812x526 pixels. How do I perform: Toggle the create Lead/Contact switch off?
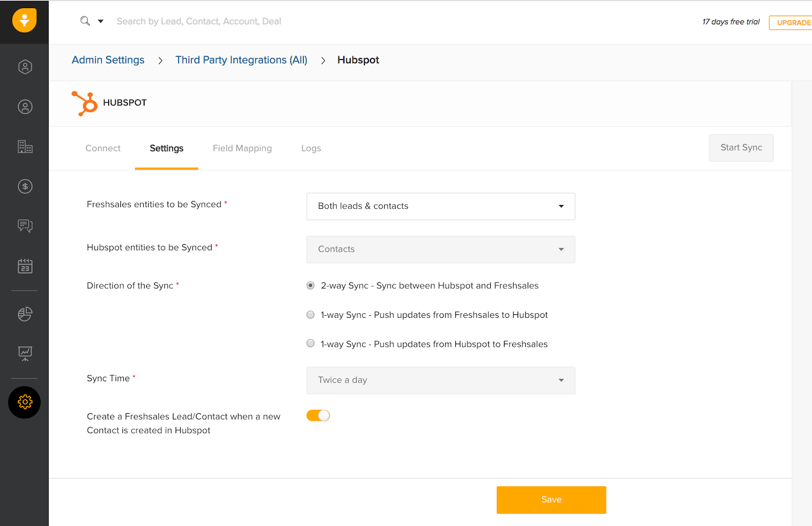point(318,416)
